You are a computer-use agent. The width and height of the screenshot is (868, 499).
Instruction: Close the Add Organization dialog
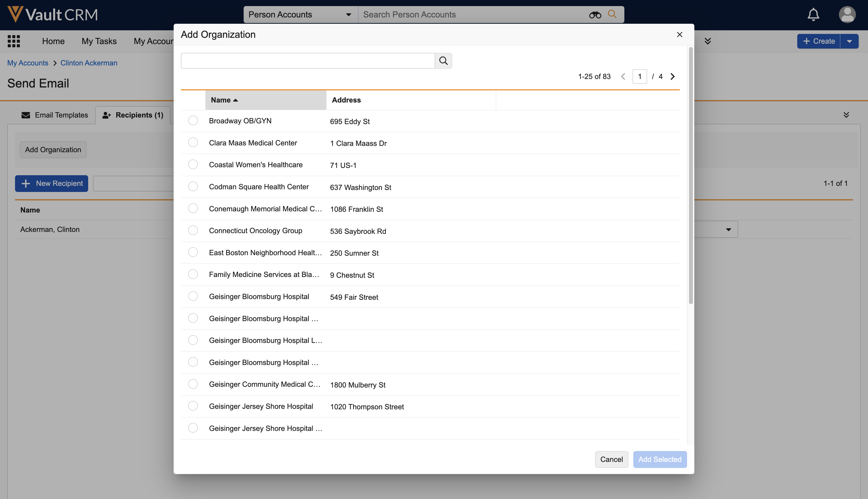pyautogui.click(x=679, y=35)
